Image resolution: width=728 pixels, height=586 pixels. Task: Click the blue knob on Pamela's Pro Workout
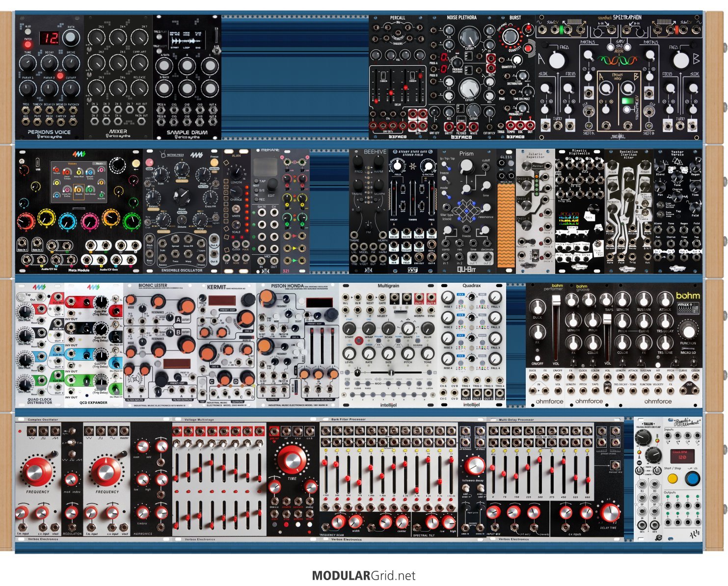pos(693,478)
